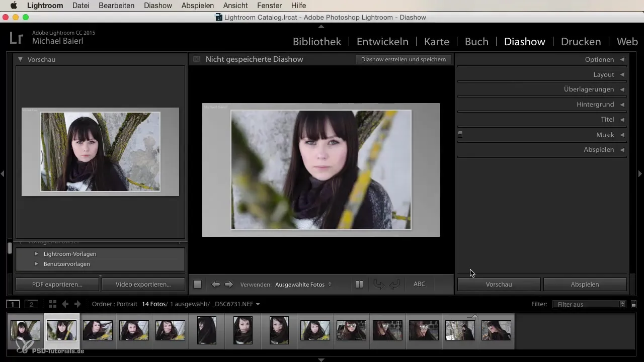Open Verwenden Ausgewählte Fotos dropdown
The width and height of the screenshot is (644, 362).
(303, 285)
